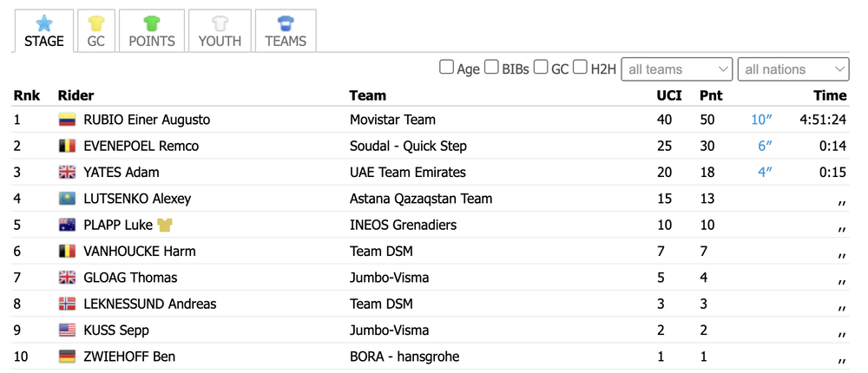
Task: Click the Norwegian flag next to Leknessund
Action: tap(67, 304)
